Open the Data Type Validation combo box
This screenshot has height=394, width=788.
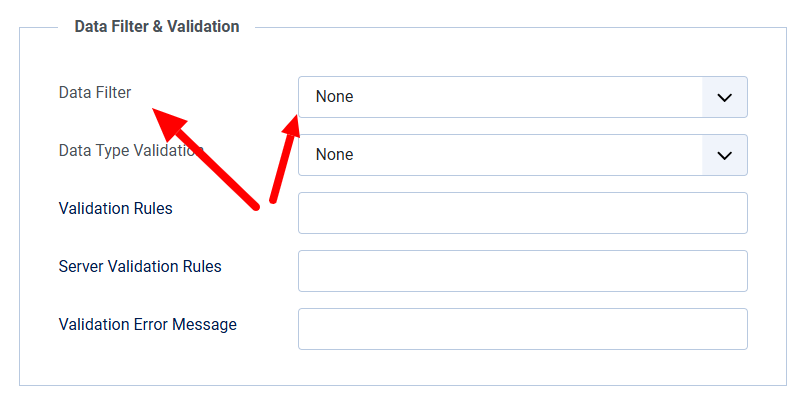click(523, 155)
